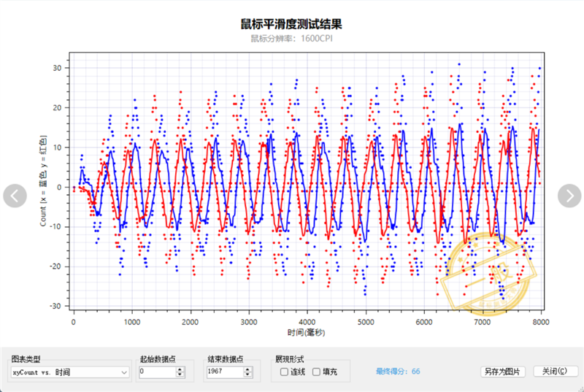Screen dimensions: 584x392
Task: Go to the next image with right arrow
Action: [x=569, y=196]
